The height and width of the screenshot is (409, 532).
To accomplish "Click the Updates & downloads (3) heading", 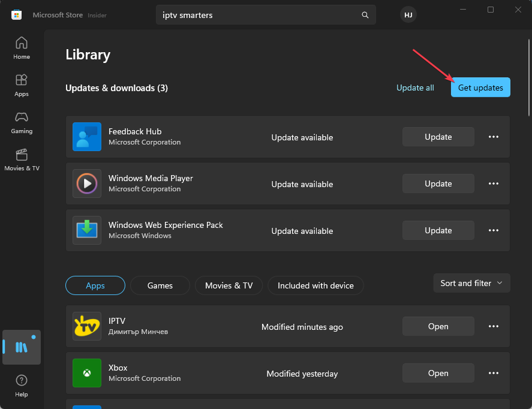I will (x=116, y=88).
